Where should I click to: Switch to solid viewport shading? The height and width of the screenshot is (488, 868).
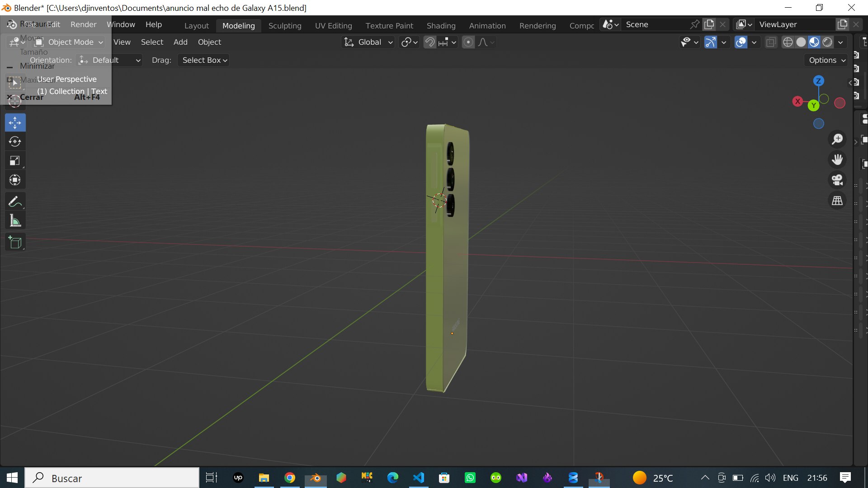coord(801,42)
